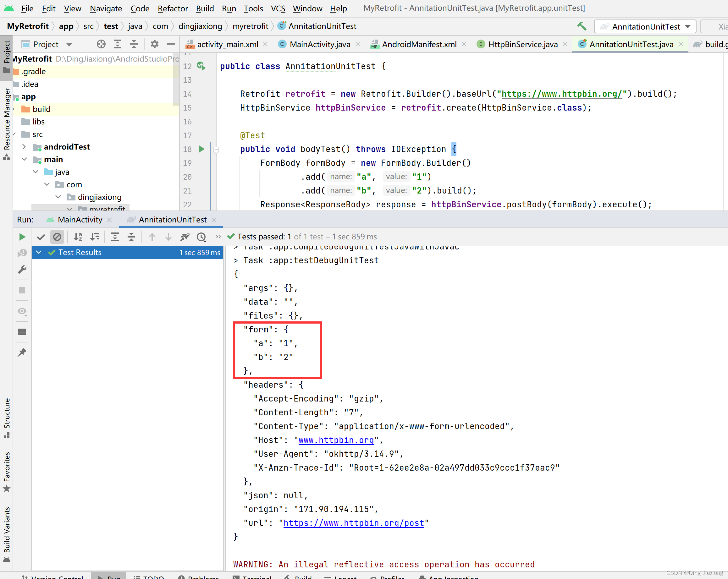The image size is (728, 579).
Task: Click the baseUrl httpbin link on line 14
Action: tap(561, 94)
